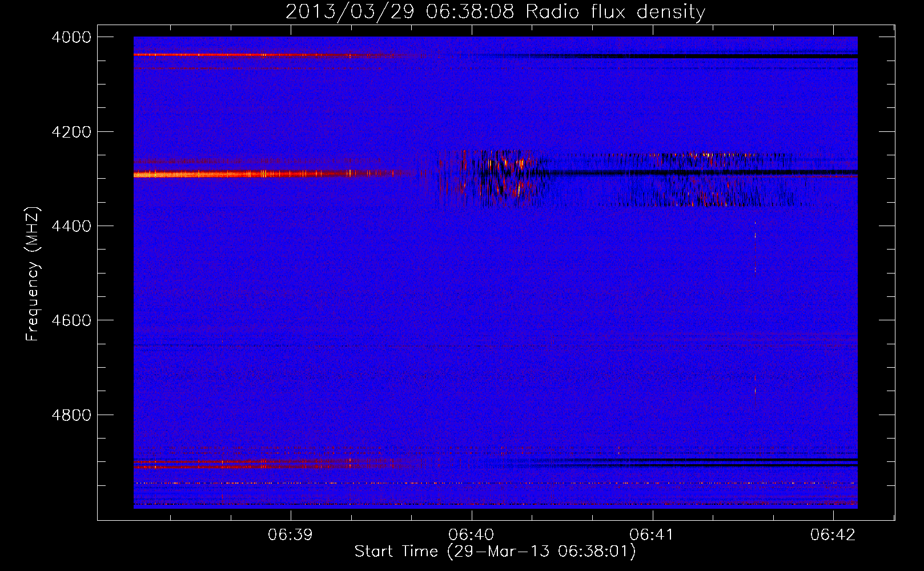Click the "Frequency (MHZ)" axis label
The width and height of the screenshot is (924, 571).
coord(33,274)
